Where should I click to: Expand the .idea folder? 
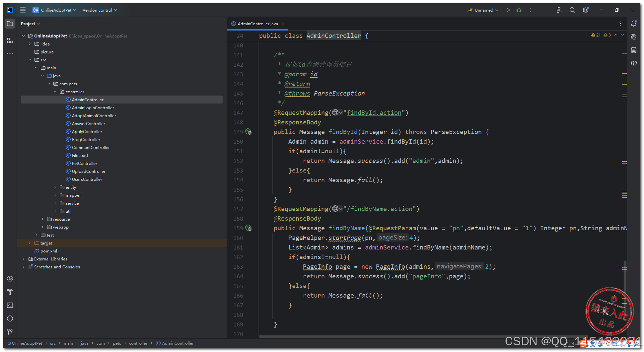click(x=30, y=44)
